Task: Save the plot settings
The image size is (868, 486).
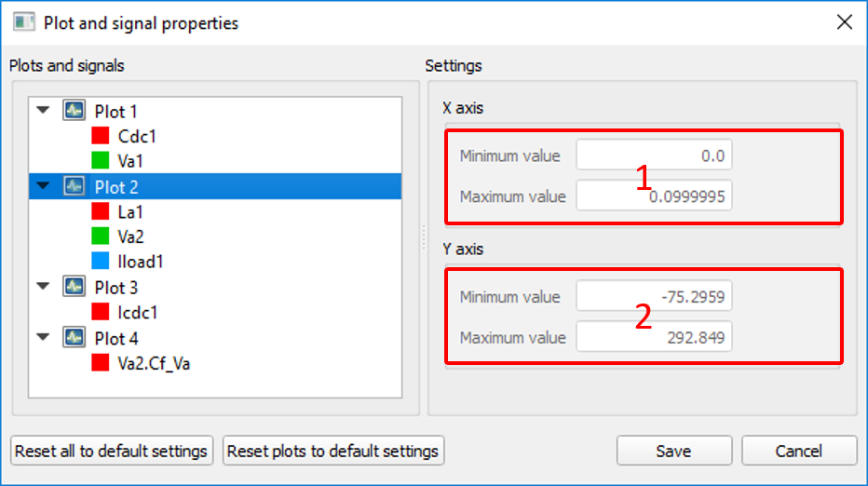Action: click(674, 451)
